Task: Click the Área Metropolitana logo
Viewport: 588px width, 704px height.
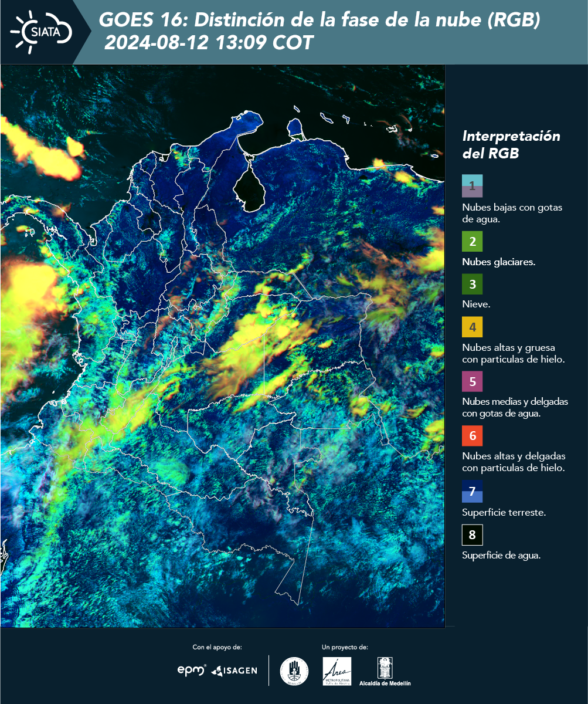Action: 338,671
